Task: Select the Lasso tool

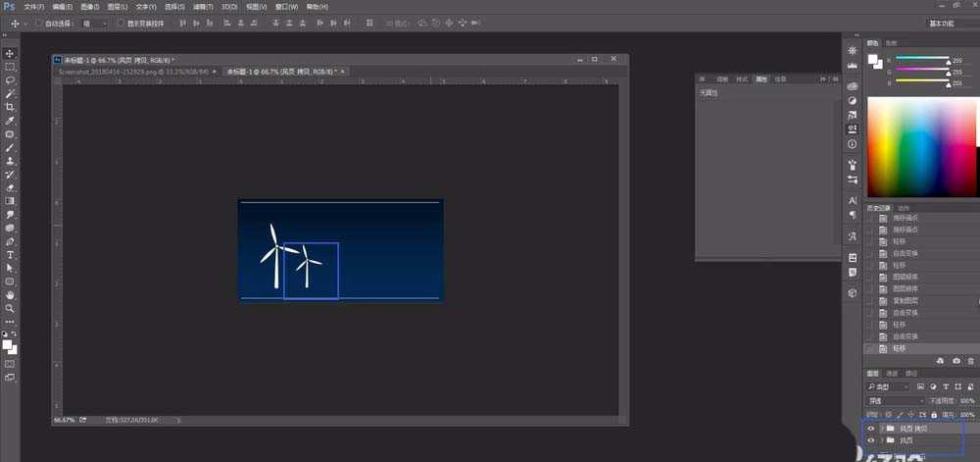Action: click(x=10, y=80)
